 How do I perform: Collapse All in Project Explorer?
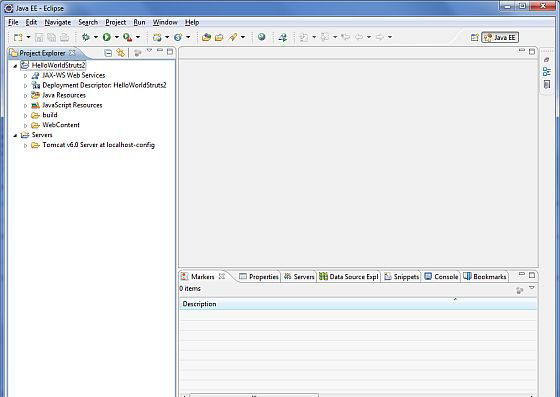(108, 53)
